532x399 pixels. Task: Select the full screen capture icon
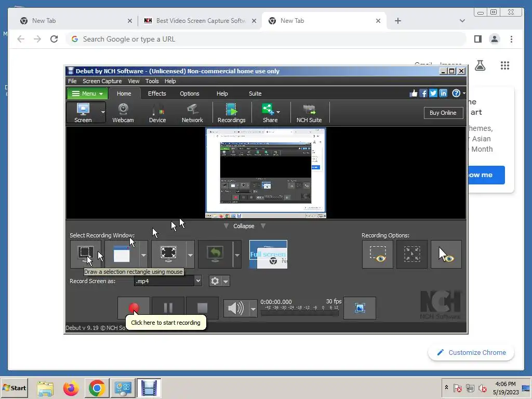pos(168,255)
